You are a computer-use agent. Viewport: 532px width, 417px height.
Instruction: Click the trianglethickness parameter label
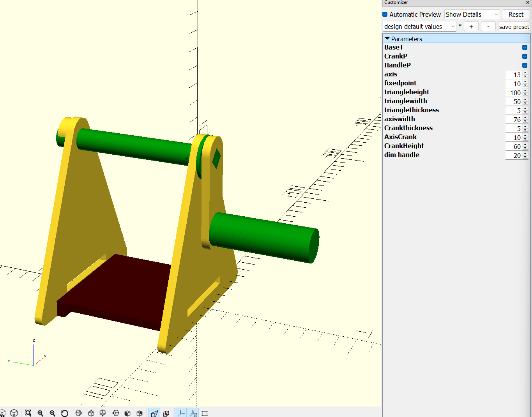tap(412, 110)
